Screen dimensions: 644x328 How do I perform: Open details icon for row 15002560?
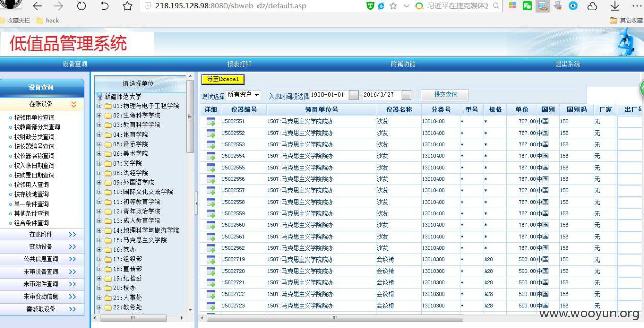[211, 225]
